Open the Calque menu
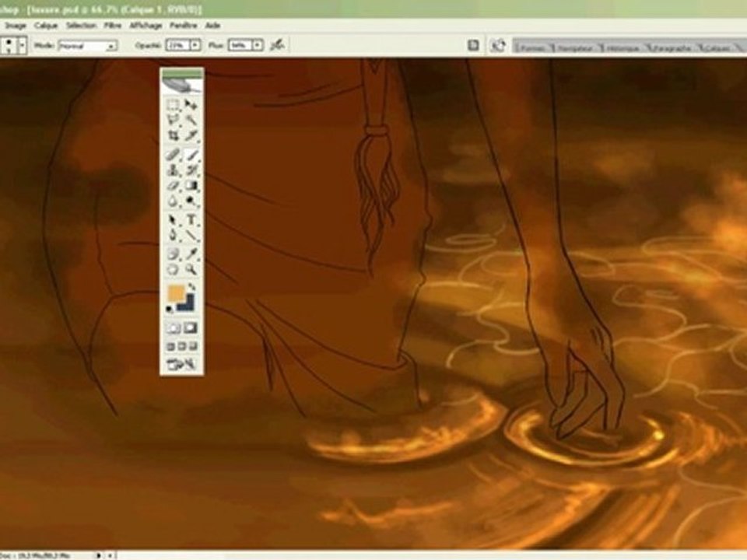The height and width of the screenshot is (560, 747). 46,25
